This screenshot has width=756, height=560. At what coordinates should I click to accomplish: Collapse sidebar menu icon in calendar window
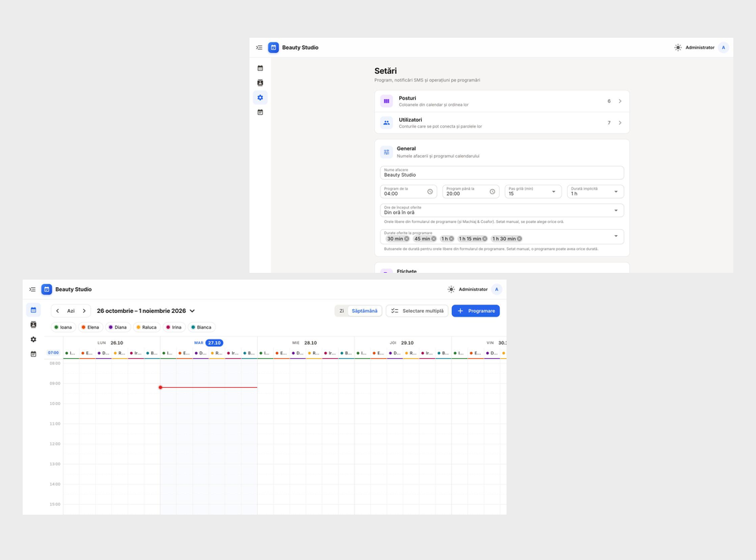[33, 289]
